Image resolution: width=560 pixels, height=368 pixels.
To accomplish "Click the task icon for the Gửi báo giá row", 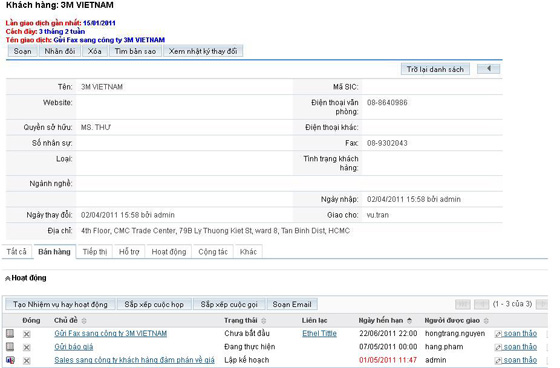I will pyautogui.click(x=10, y=347).
